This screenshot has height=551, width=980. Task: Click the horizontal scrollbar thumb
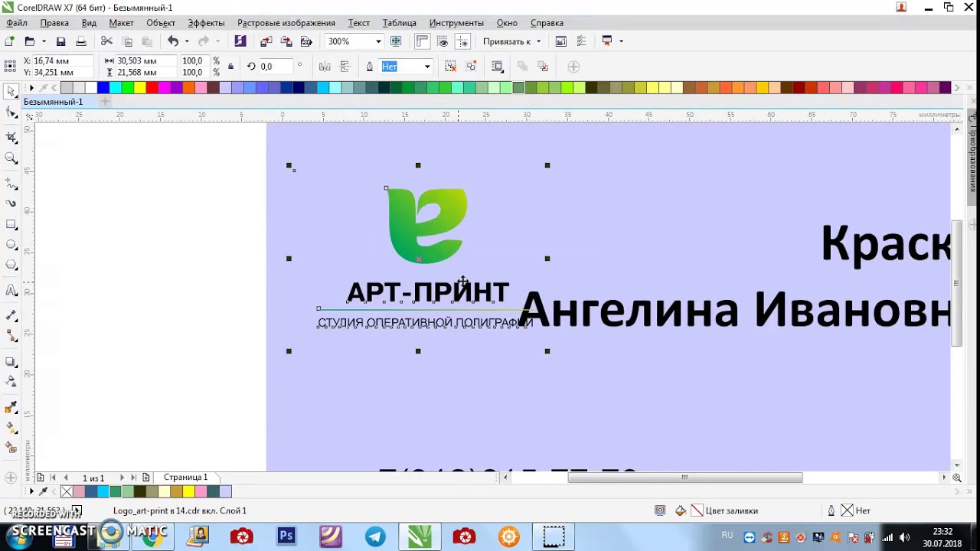click(x=685, y=478)
